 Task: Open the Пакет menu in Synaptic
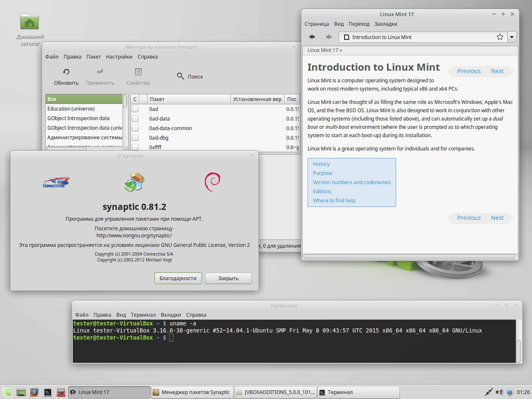tap(94, 57)
